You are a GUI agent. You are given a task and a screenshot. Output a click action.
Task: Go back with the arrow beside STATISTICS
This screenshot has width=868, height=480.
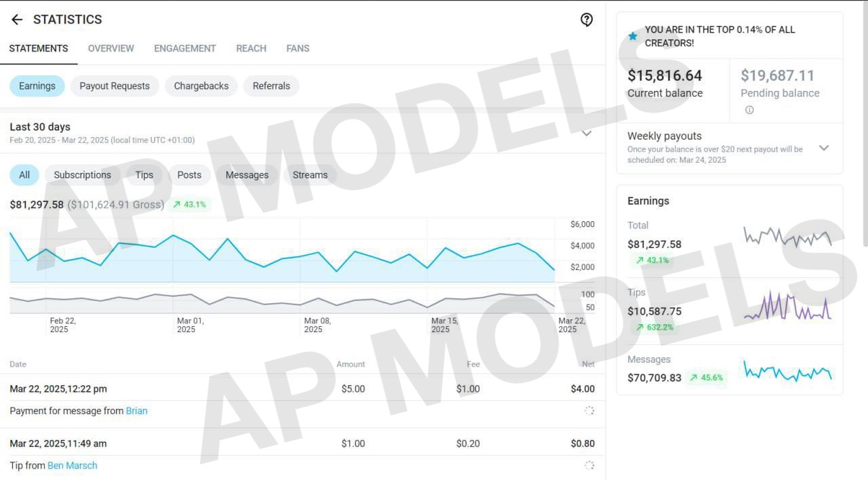17,20
